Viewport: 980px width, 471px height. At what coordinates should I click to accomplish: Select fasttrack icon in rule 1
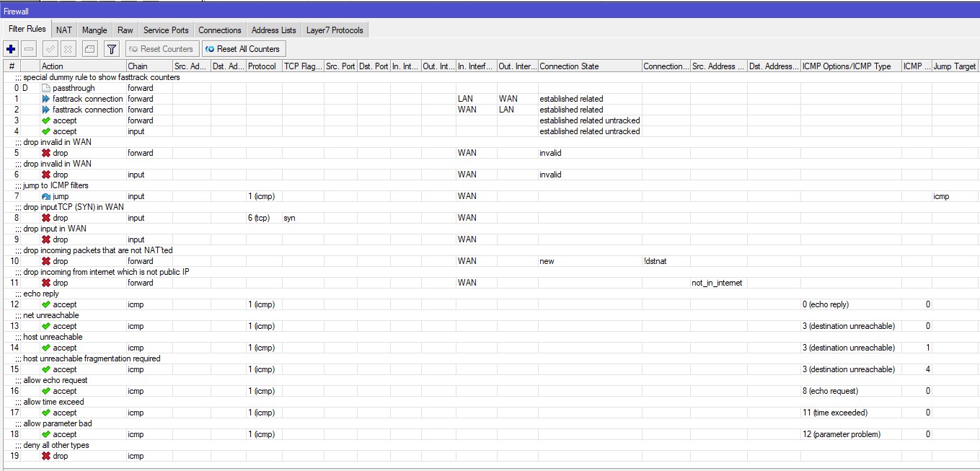pos(46,99)
